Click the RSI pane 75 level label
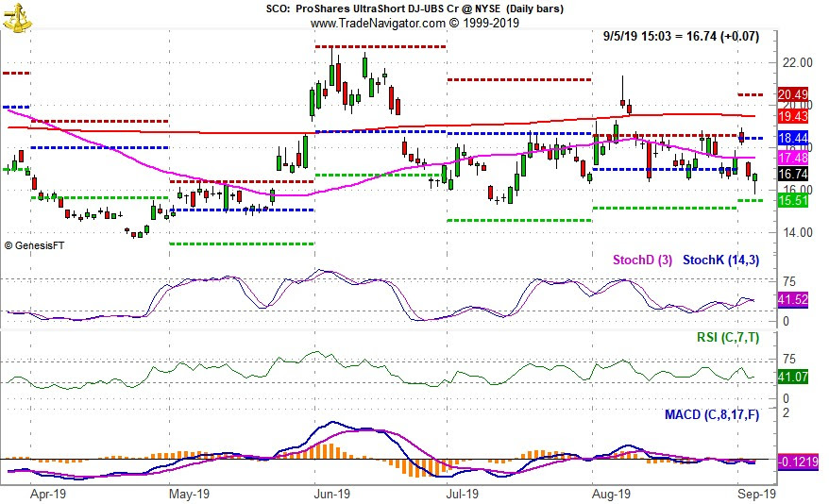Viewport: 829px width, 504px height. (x=789, y=360)
